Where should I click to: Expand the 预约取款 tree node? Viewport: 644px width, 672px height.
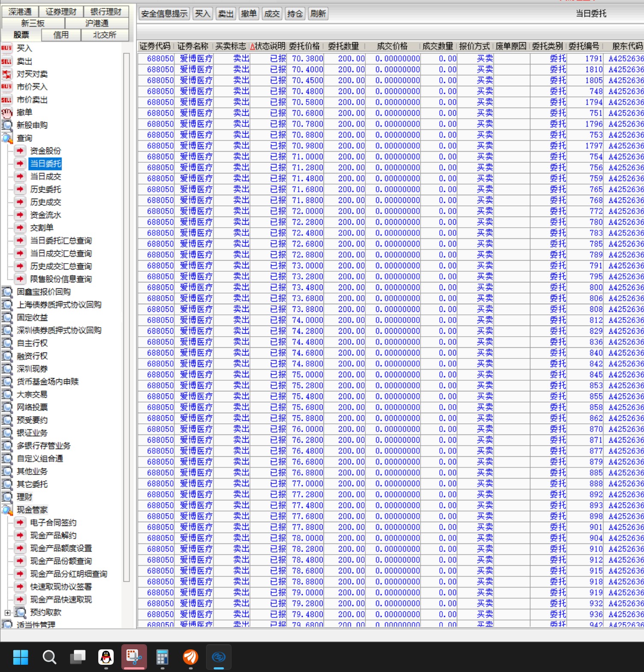click(x=7, y=613)
